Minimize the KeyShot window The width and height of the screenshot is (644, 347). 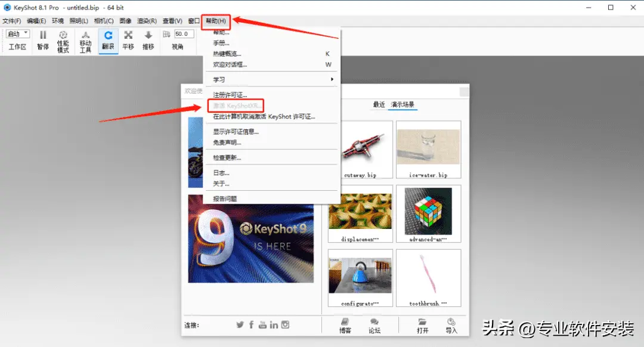(x=589, y=7)
